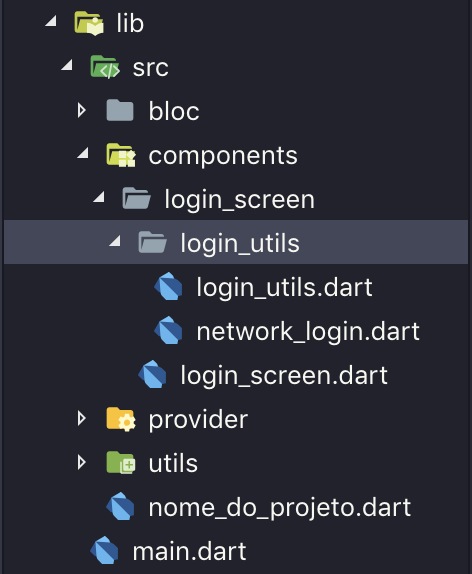
Task: Click the Dart icon beside network_login.dart
Action: click(168, 331)
